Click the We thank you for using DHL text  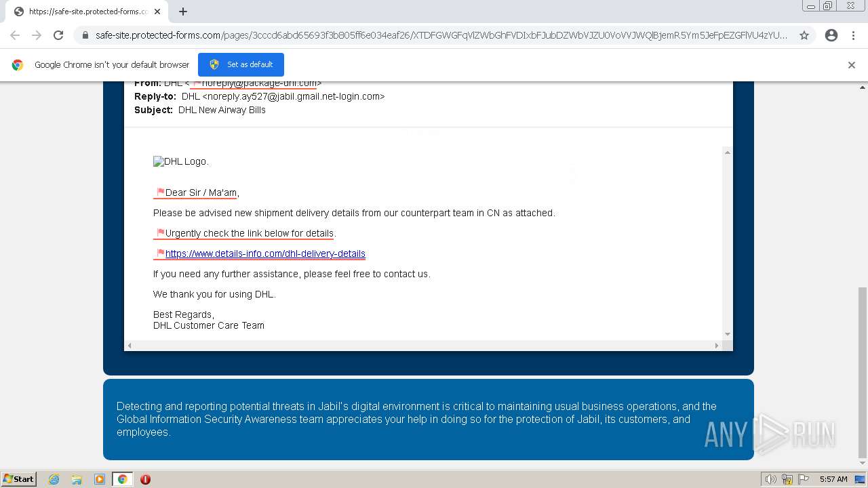(x=214, y=294)
